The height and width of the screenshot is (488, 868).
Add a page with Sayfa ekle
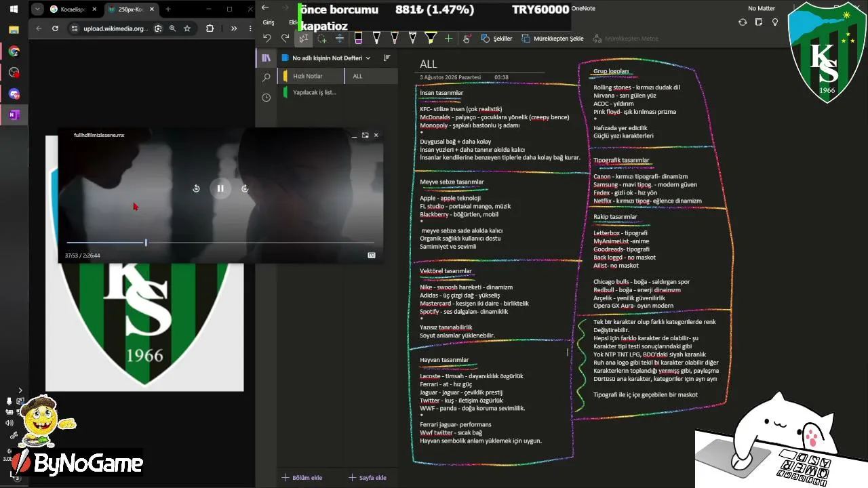coord(368,478)
